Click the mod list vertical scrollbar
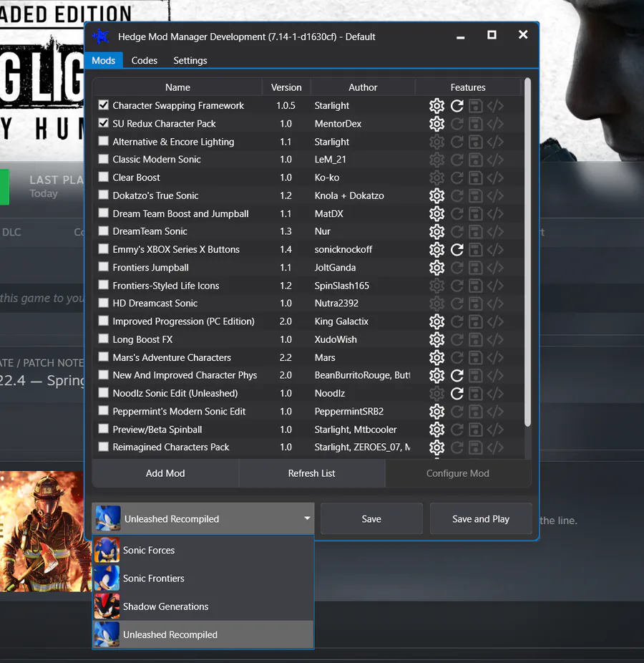 [x=527, y=252]
